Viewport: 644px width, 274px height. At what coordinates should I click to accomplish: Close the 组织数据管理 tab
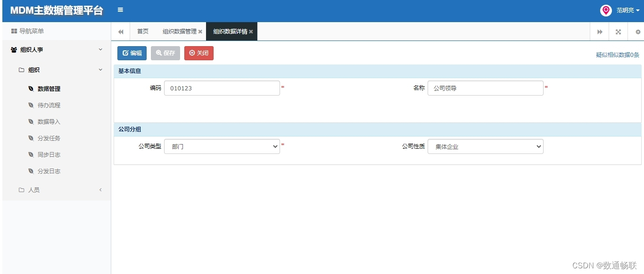pos(200,32)
